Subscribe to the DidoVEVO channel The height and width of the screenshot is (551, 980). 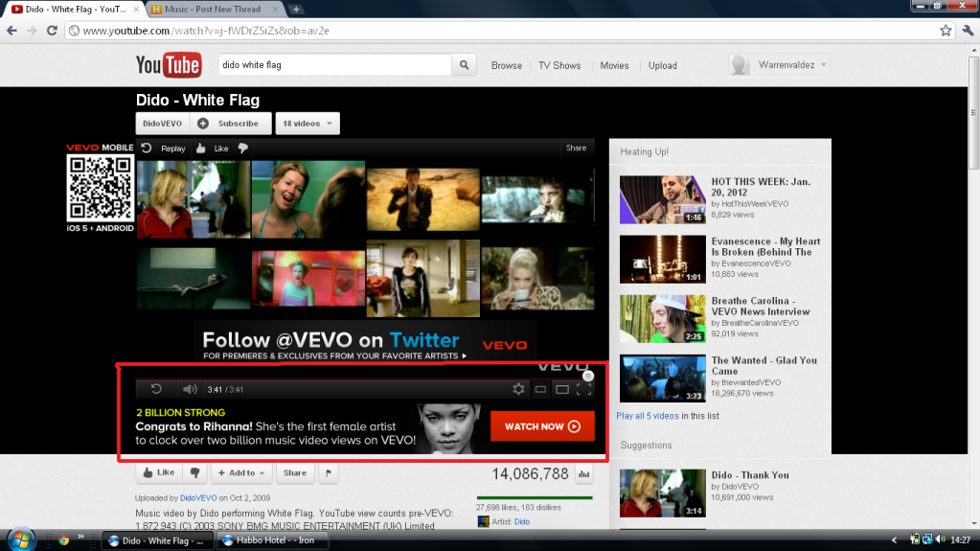click(x=230, y=124)
